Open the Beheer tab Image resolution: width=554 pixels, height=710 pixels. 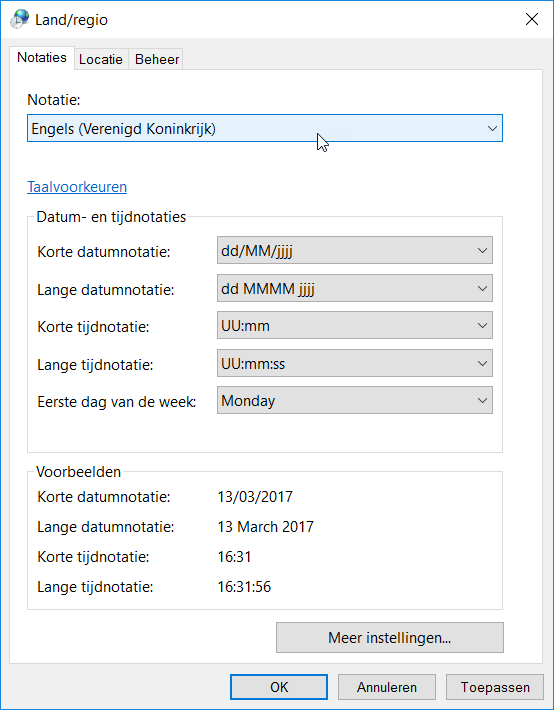[157, 59]
